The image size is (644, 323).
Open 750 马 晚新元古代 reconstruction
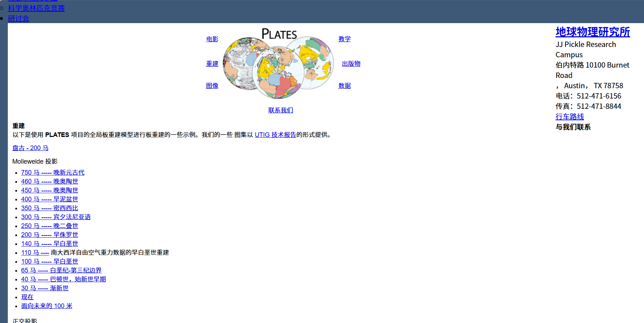click(53, 173)
